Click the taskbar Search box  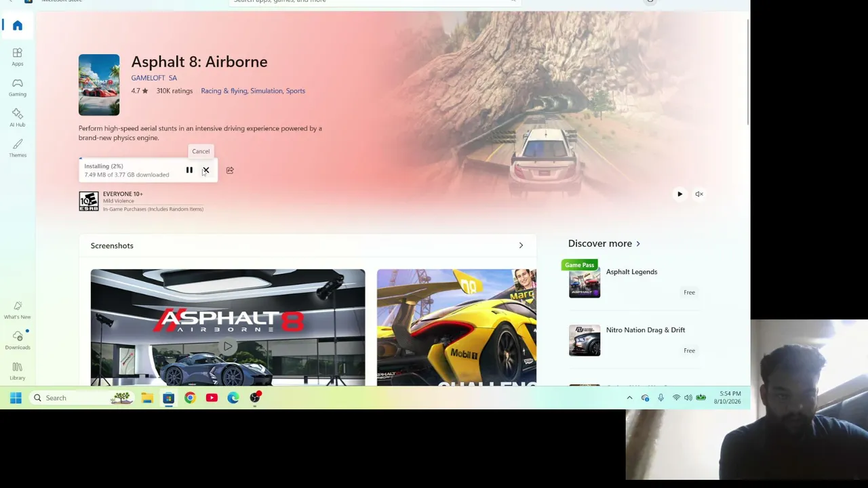[81, 398]
